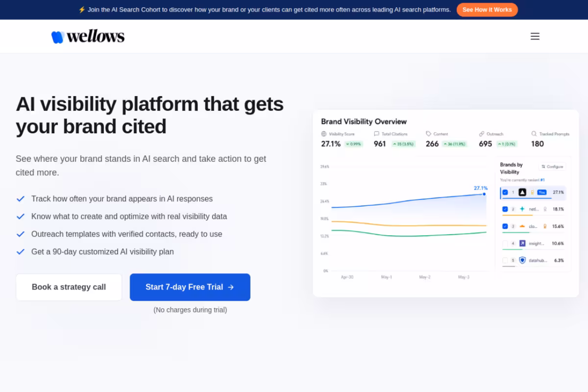This screenshot has width=588, height=392.
Task: Open the hamburger navigation menu
Action: 535,36
